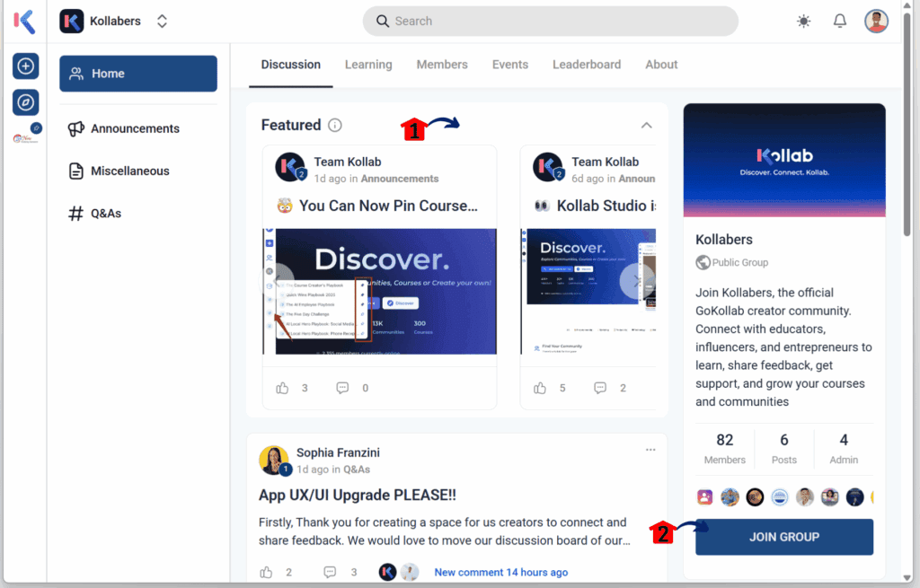Switch to the Leaderboard tab
This screenshot has height=588, width=920.
point(587,64)
